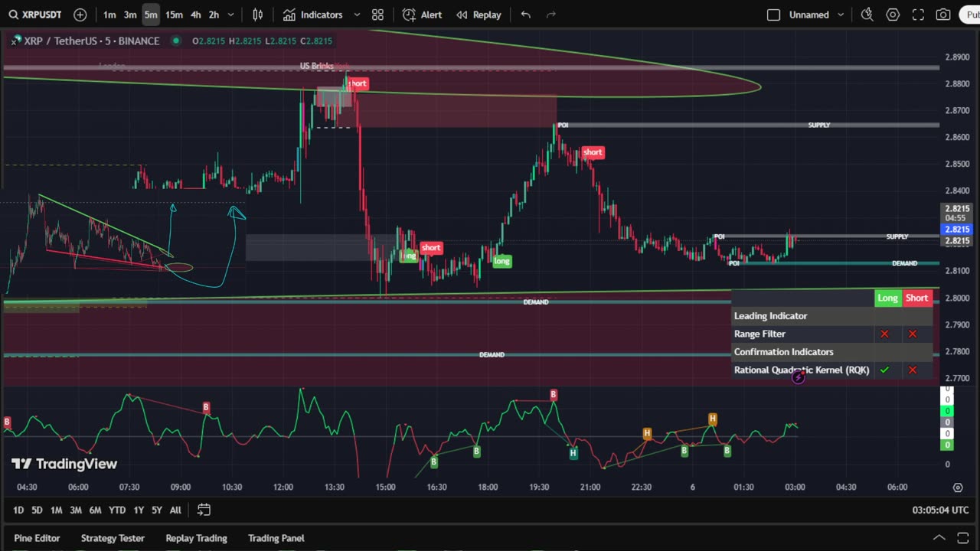Open time axis settings gear icon

pos(958,487)
